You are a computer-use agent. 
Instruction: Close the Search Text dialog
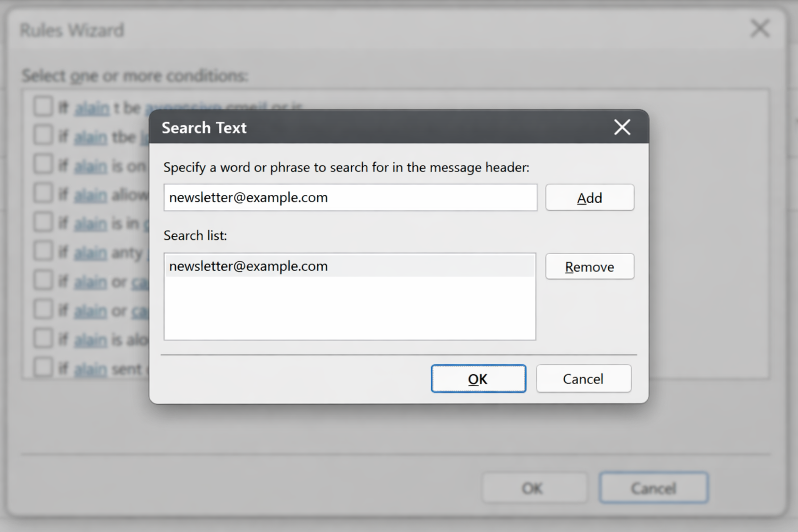click(x=622, y=127)
